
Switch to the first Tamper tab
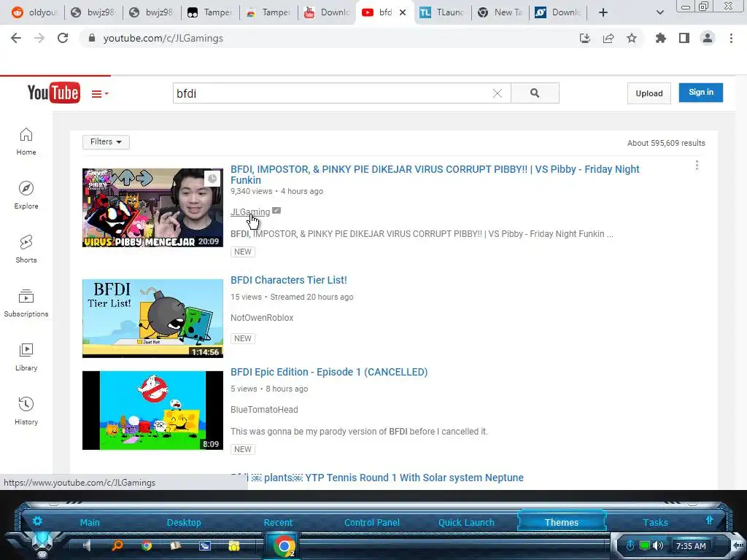pyautogui.click(x=209, y=12)
